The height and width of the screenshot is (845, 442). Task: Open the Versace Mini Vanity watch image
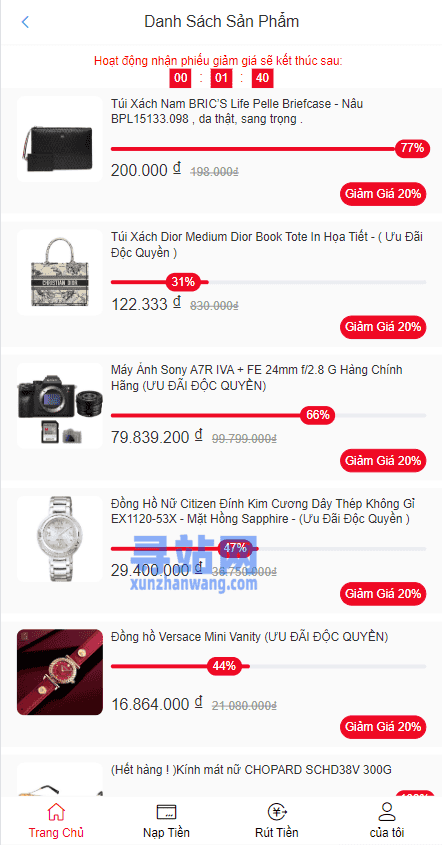[x=60, y=672]
